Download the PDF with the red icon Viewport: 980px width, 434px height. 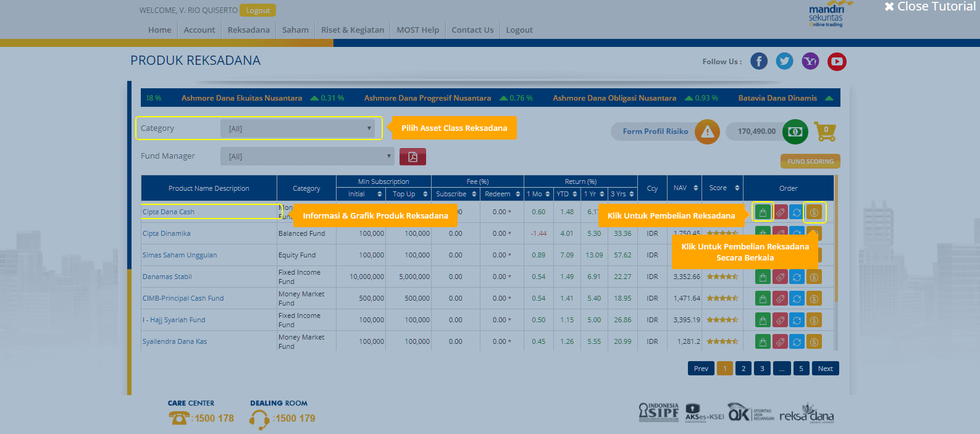click(413, 157)
